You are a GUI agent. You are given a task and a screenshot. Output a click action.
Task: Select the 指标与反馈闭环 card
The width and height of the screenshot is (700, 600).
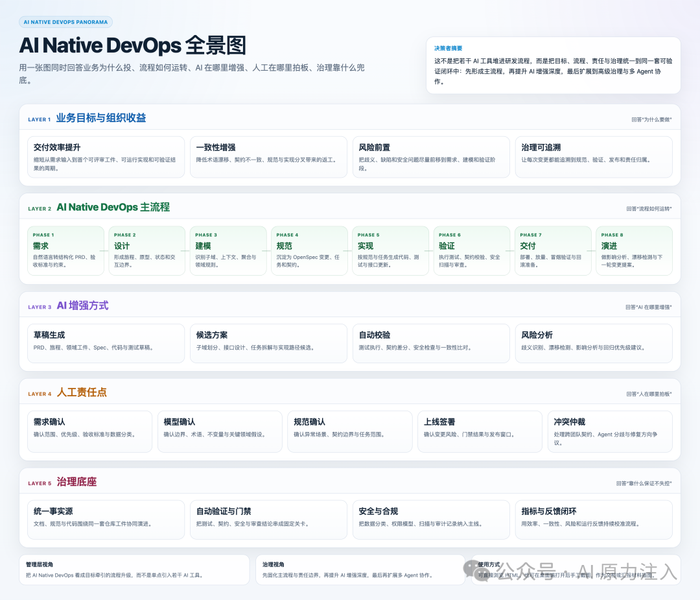pyautogui.click(x=593, y=520)
